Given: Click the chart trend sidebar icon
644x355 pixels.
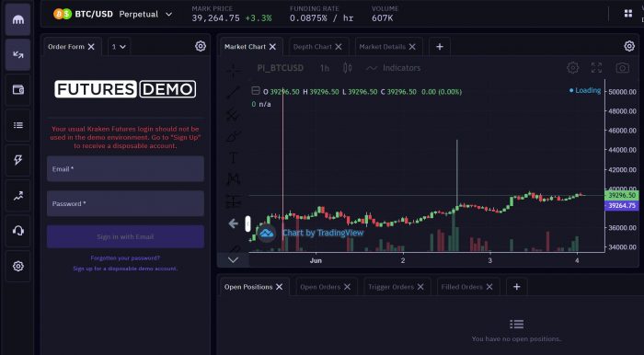Looking at the screenshot, I should 18,196.
